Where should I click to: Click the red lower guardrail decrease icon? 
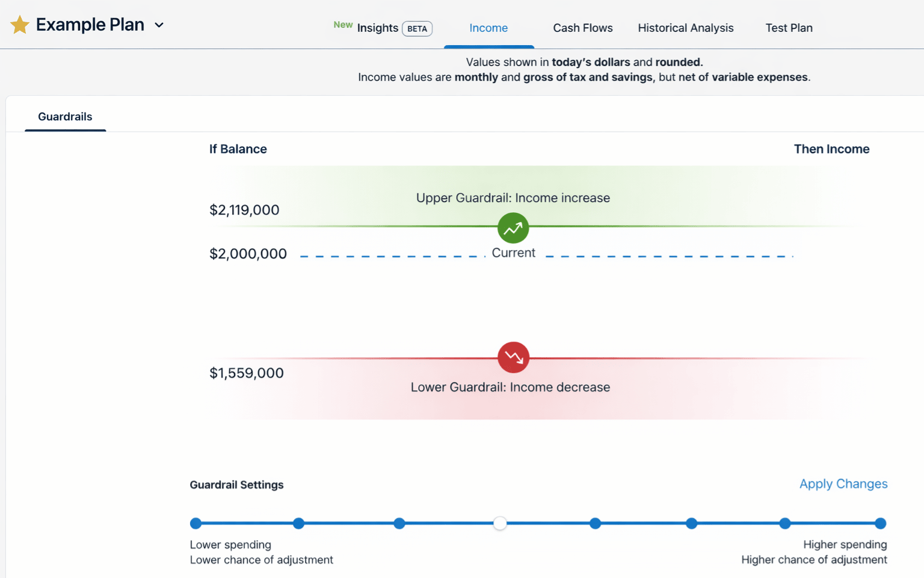click(x=513, y=358)
